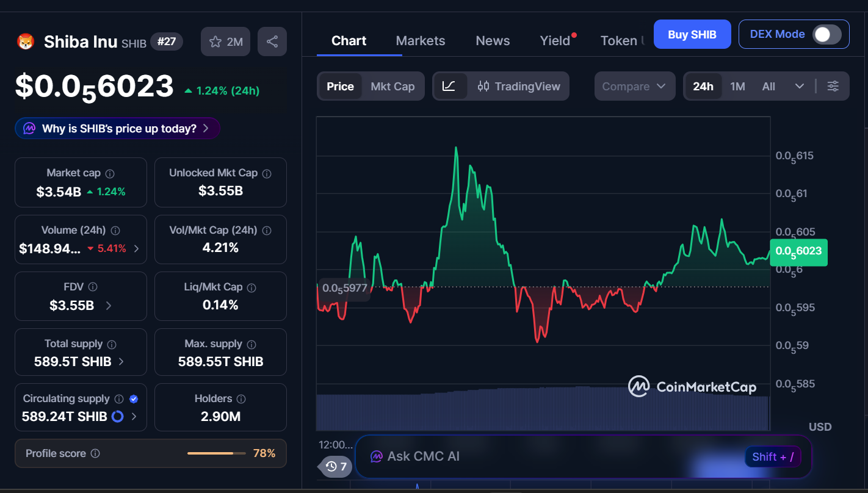Click the Holders info icon
This screenshot has height=493, width=868.
click(x=241, y=399)
